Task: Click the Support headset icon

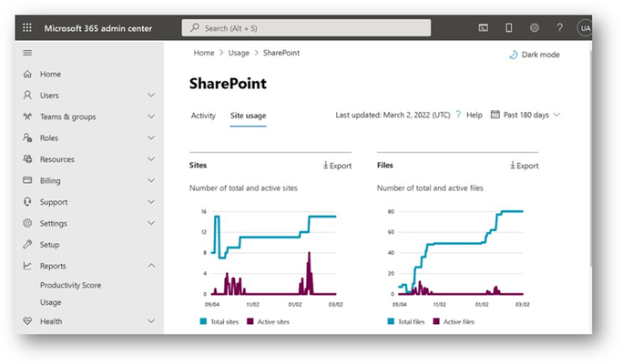Action: 27,202
